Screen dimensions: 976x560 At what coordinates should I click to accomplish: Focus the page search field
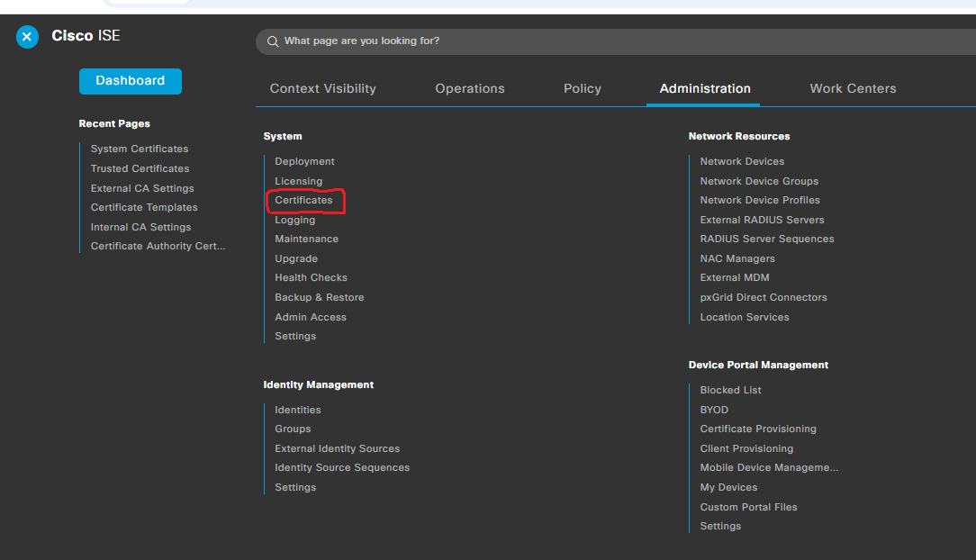(616, 41)
